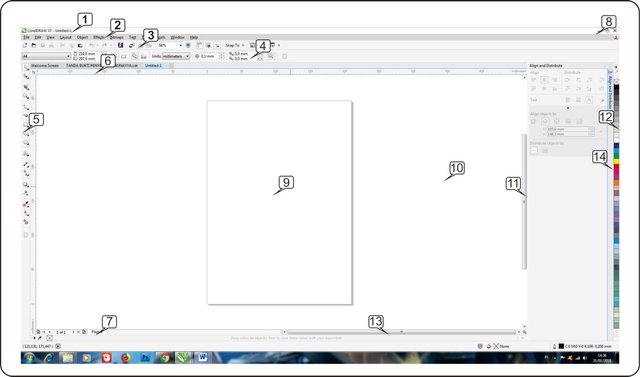Viewport: 640px width, 377px height.
Task: Click the vertical scrollbar of drawing window
Action: click(x=524, y=202)
